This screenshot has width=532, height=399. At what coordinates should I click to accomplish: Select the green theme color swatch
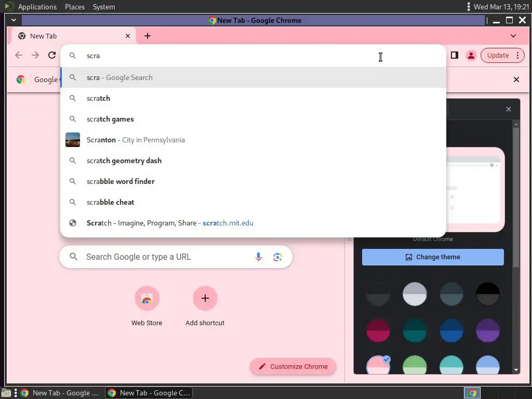[415, 365]
